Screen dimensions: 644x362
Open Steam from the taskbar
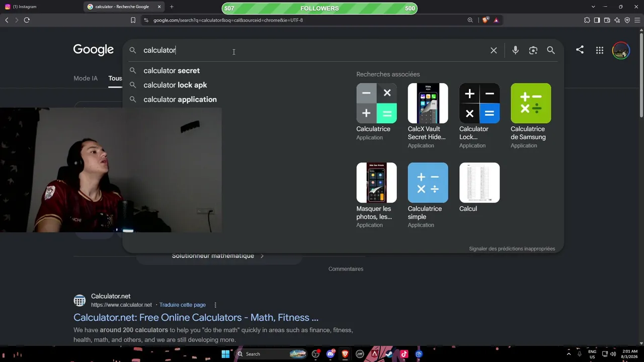click(x=389, y=354)
